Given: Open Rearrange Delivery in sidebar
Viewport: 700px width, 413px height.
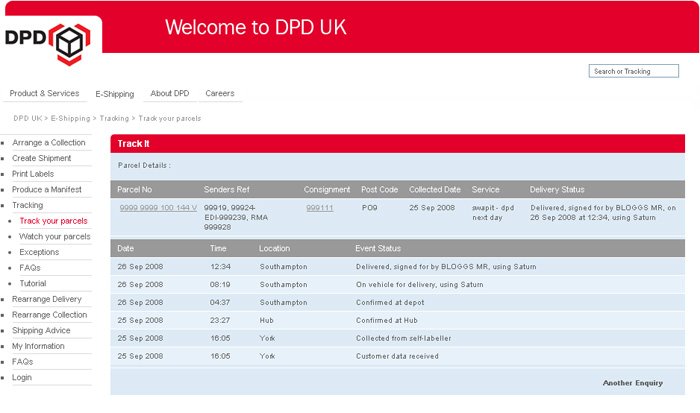Looking at the screenshot, I should (46, 299).
